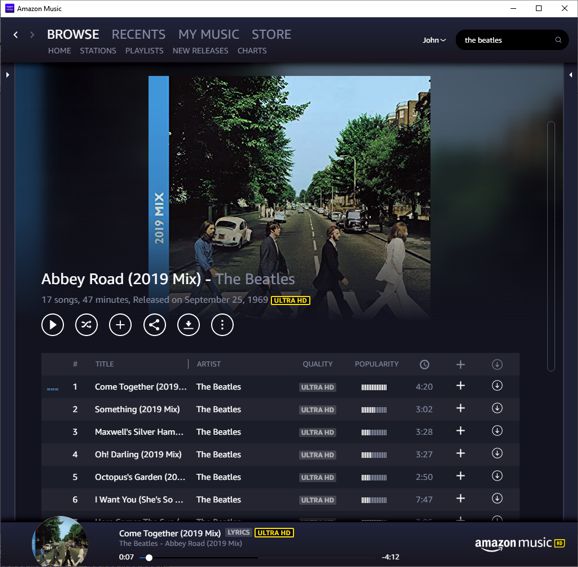This screenshot has width=578, height=567.
Task: Add Something (2019 Mix) to library
Action: (x=460, y=408)
